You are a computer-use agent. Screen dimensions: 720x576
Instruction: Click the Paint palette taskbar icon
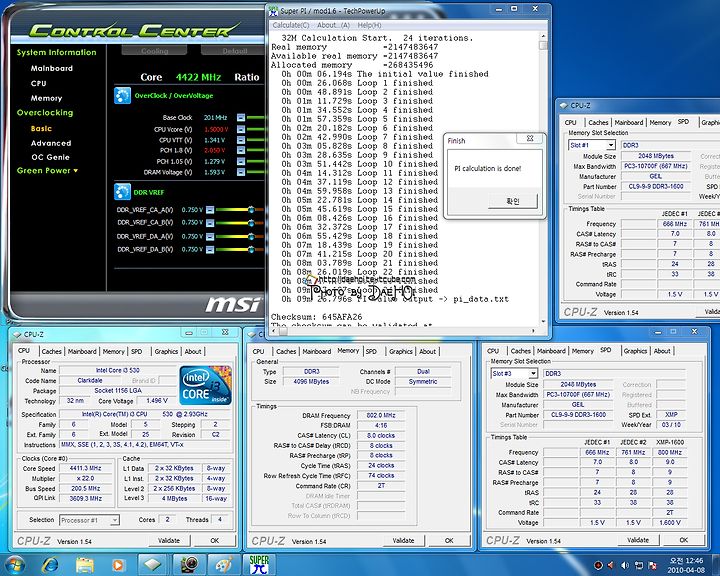pyautogui.click(x=224, y=565)
